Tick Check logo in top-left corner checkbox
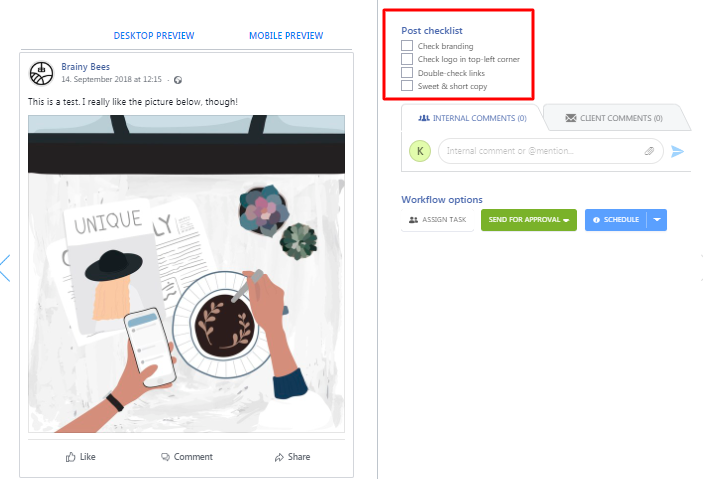Viewport: 703px width, 479px height. [407, 59]
